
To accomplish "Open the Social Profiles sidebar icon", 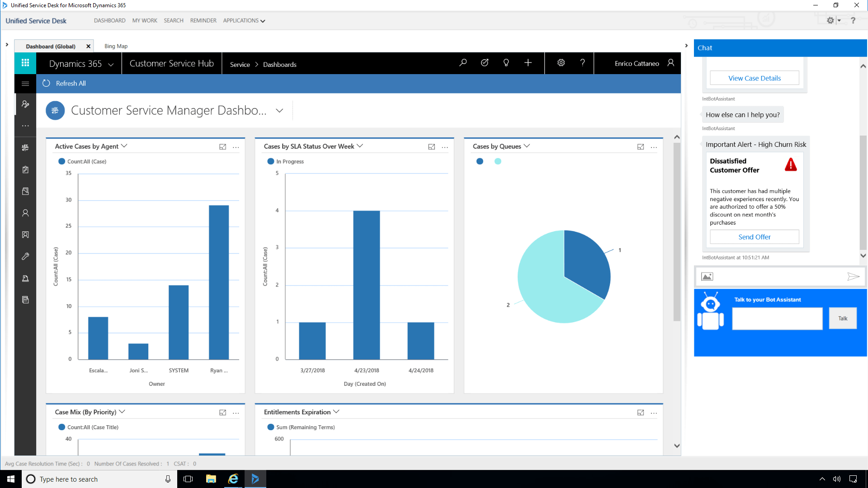I will 25,235.
